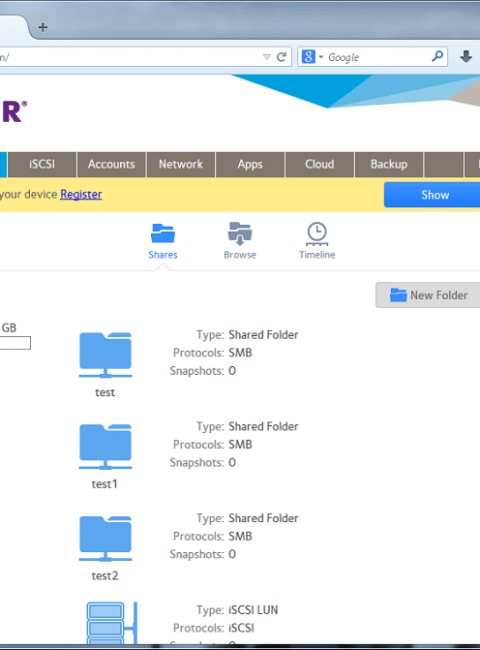The image size is (480, 650).
Task: Click the 'test1' folder name label
Action: (x=104, y=484)
